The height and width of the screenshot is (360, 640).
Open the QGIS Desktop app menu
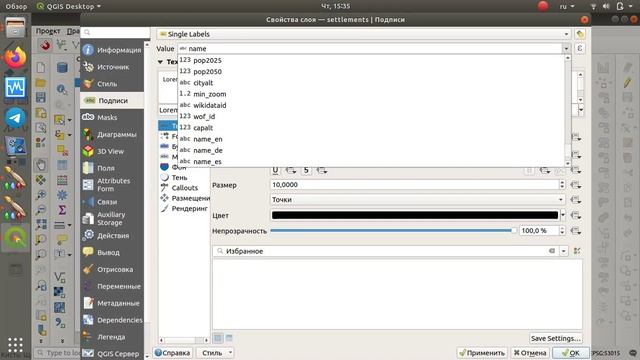point(69,6)
